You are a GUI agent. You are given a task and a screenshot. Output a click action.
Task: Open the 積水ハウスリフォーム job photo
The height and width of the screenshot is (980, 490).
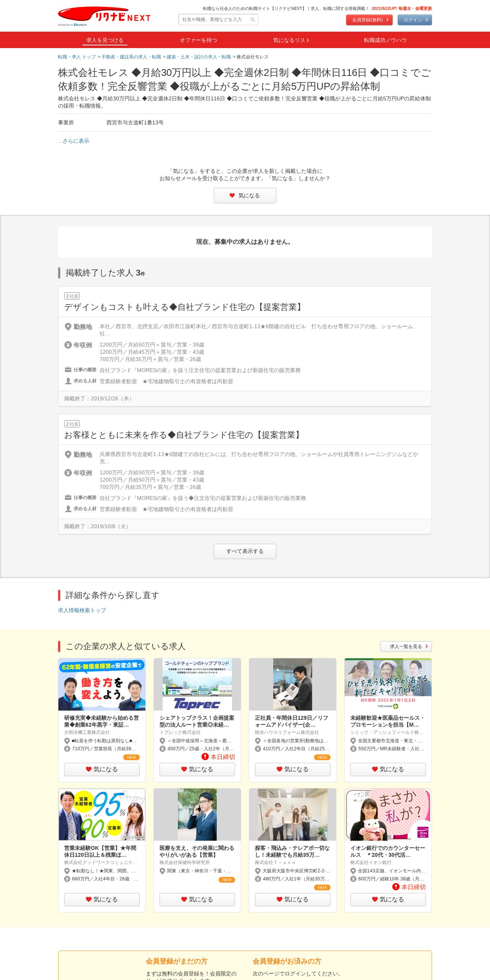293,684
